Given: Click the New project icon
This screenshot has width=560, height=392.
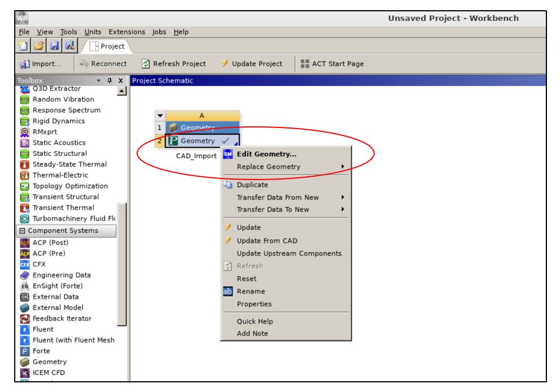Looking at the screenshot, I should pos(24,46).
